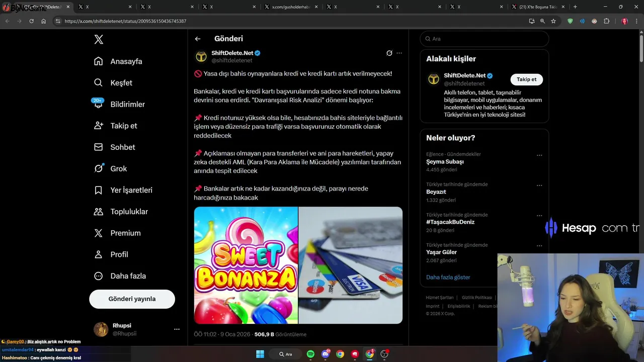This screenshot has width=644, height=362.
Task: Click the browser home button
Action: 43,21
